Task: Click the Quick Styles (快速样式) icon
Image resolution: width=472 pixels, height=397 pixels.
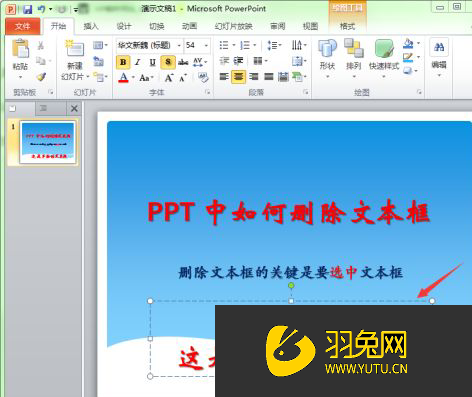Action: [x=384, y=48]
